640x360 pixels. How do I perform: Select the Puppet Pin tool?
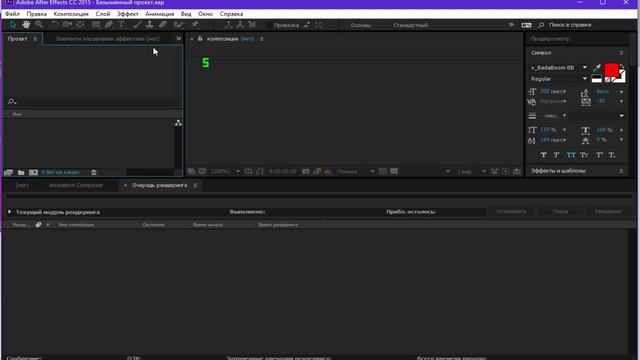click(x=195, y=25)
